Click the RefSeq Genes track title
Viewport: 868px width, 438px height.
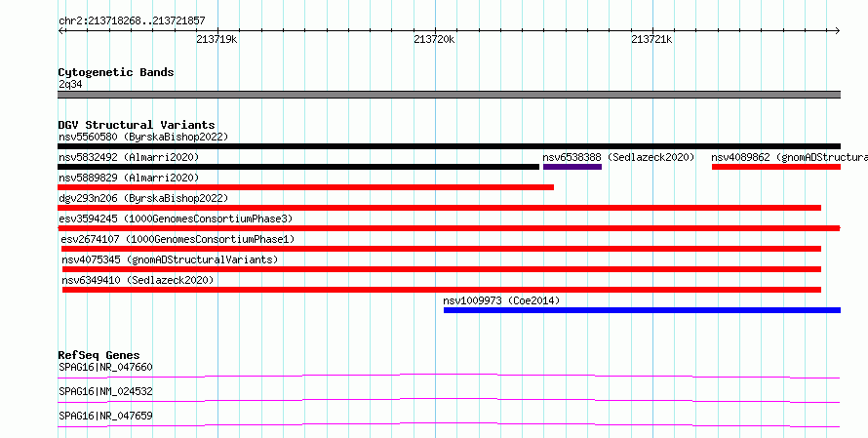coord(99,355)
